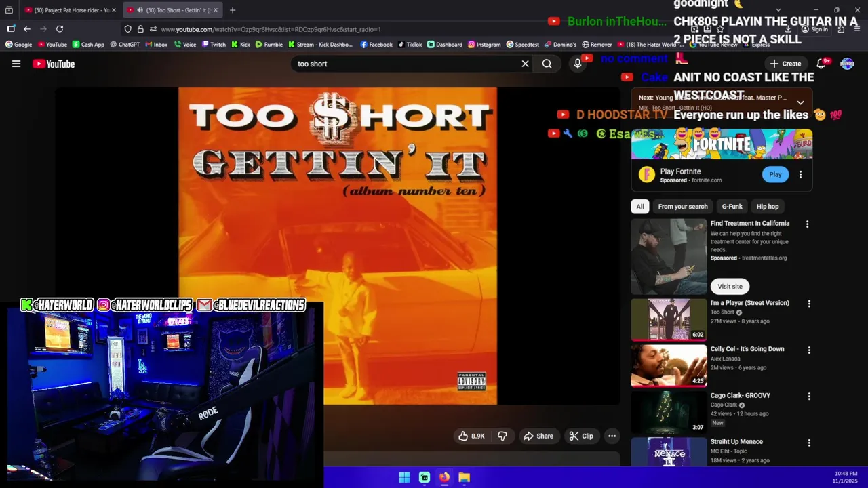Select the All filter chip
868x488 pixels.
click(x=640, y=207)
